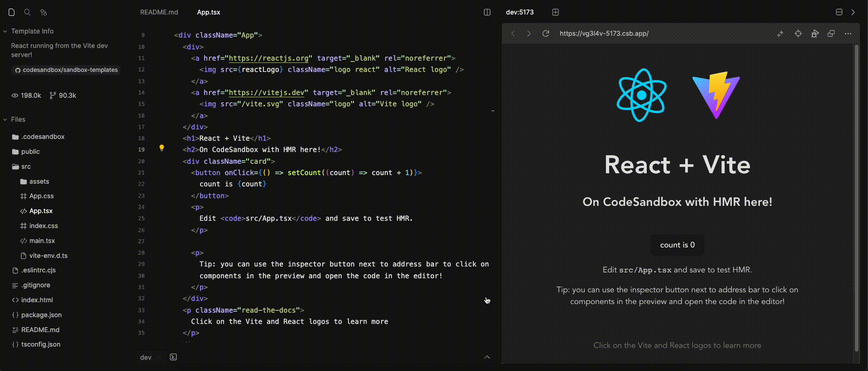Click the split editor icon

[x=487, y=12]
